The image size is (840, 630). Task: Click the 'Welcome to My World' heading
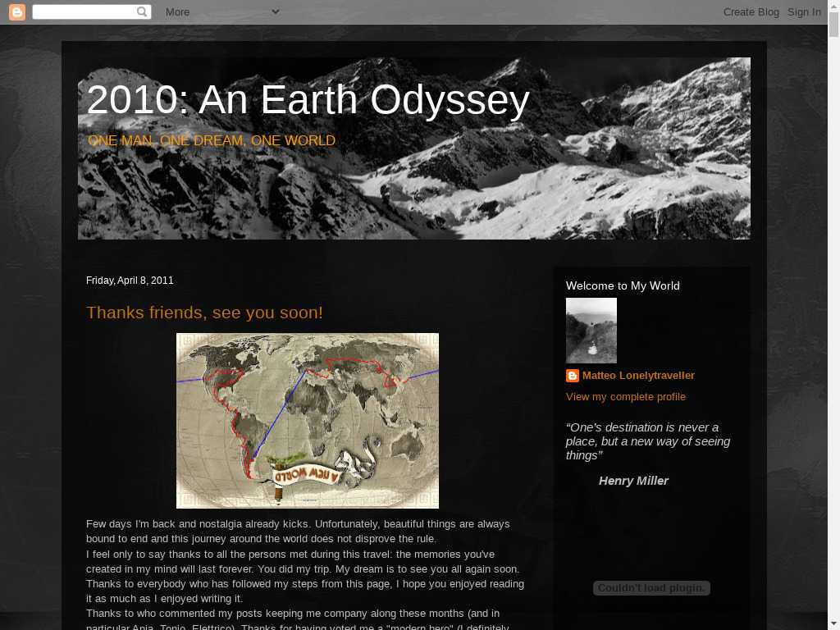coord(623,285)
